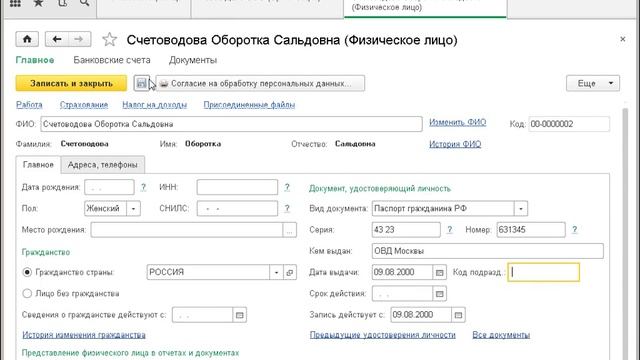Image resolution: width=640 pixels, height=360 pixels.
Task: Open help for СНИЛС field
Action: [x=287, y=208]
